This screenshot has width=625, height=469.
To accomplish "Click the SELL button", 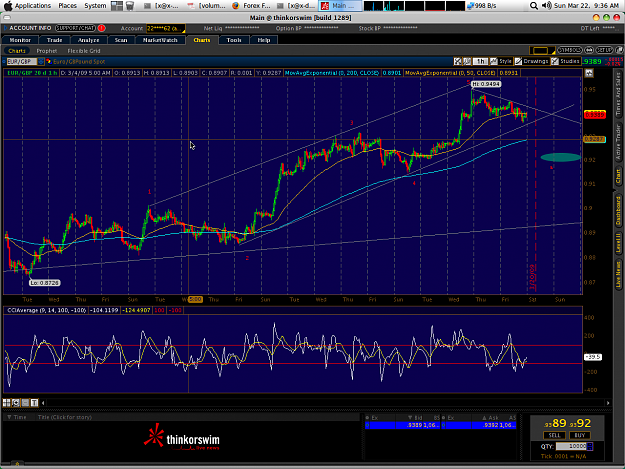I will (x=554, y=435).
